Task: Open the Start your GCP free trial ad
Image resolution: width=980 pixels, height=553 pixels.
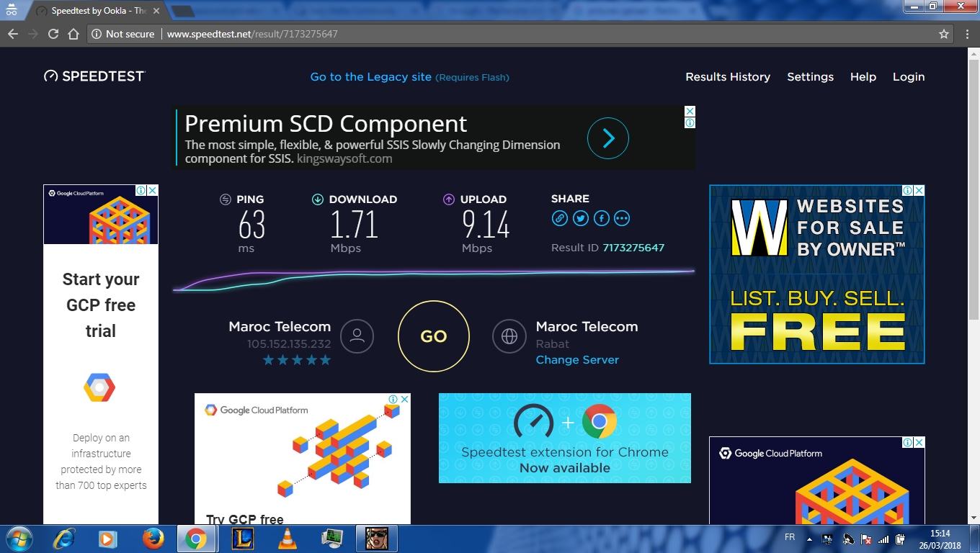Action: tap(101, 354)
